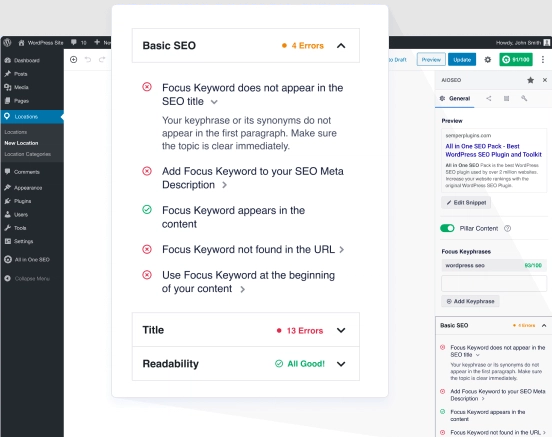The width and height of the screenshot is (552, 437).
Task: Click error icon beside SEO title item
Action: point(147,87)
